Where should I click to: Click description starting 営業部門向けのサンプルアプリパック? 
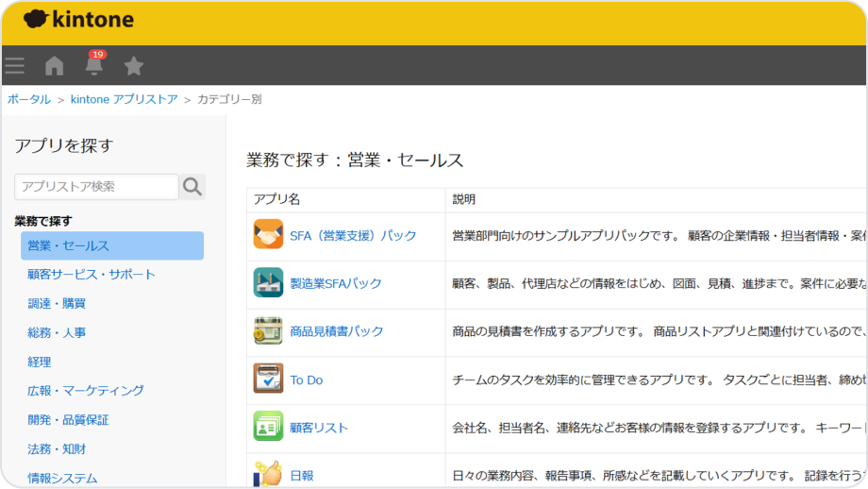[x=659, y=236]
